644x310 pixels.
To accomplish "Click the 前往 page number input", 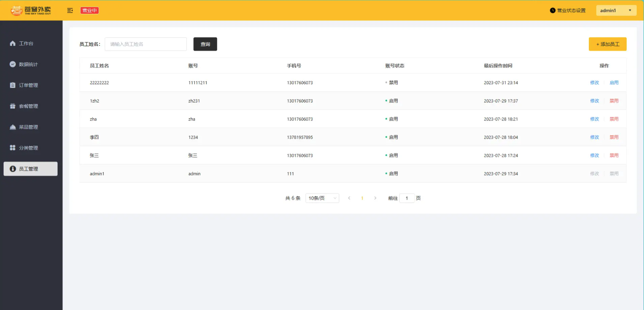I will click(407, 198).
